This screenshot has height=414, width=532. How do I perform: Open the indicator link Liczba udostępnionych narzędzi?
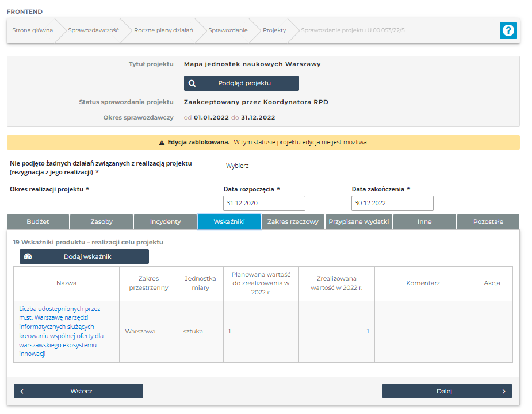[61, 331]
